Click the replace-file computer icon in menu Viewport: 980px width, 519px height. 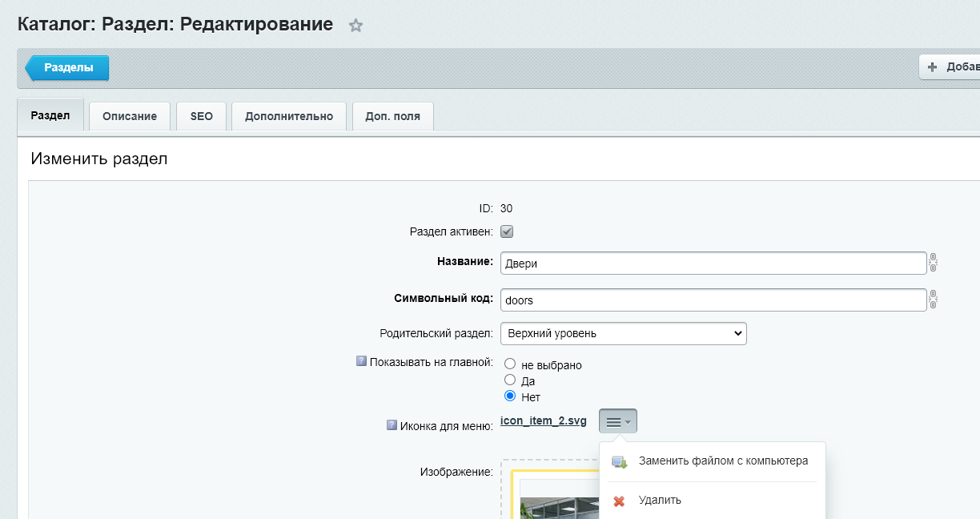pos(619,462)
